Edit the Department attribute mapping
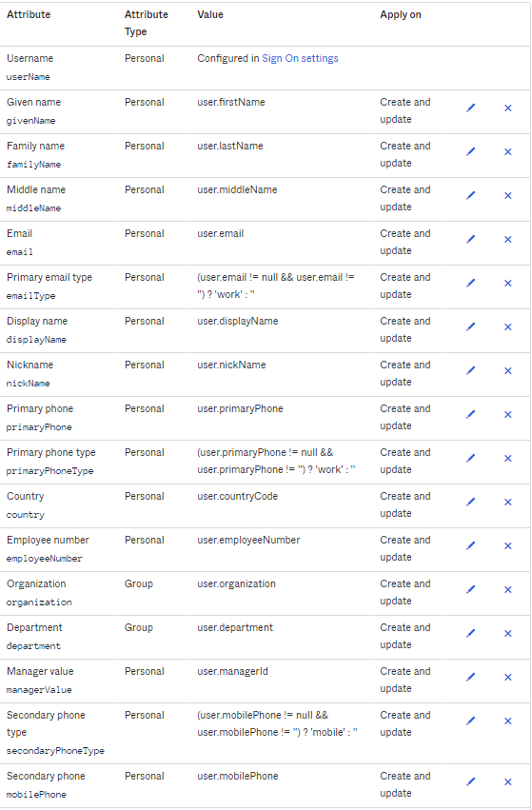The image size is (532, 810). [470, 633]
